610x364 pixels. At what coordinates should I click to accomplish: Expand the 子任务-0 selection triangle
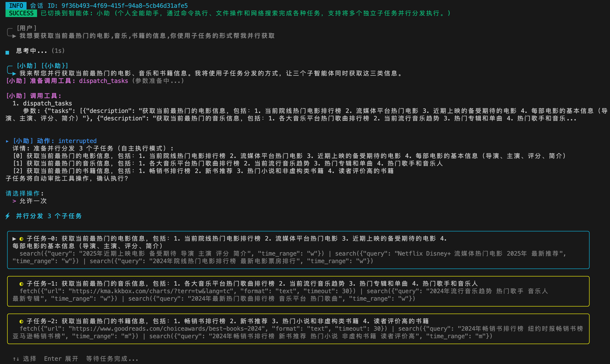point(14,239)
